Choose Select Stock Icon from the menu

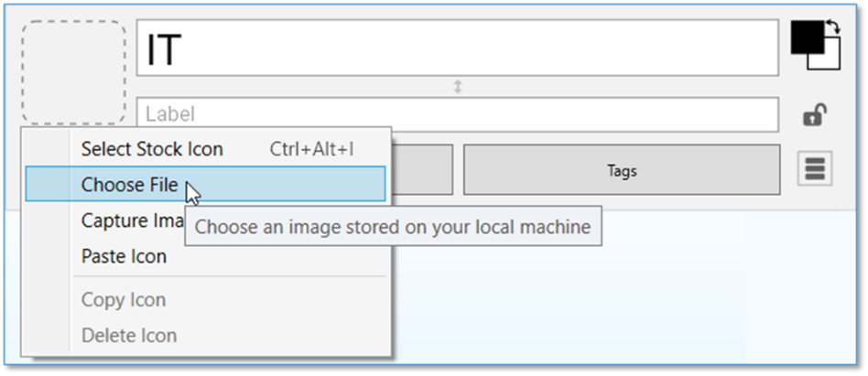[152, 149]
